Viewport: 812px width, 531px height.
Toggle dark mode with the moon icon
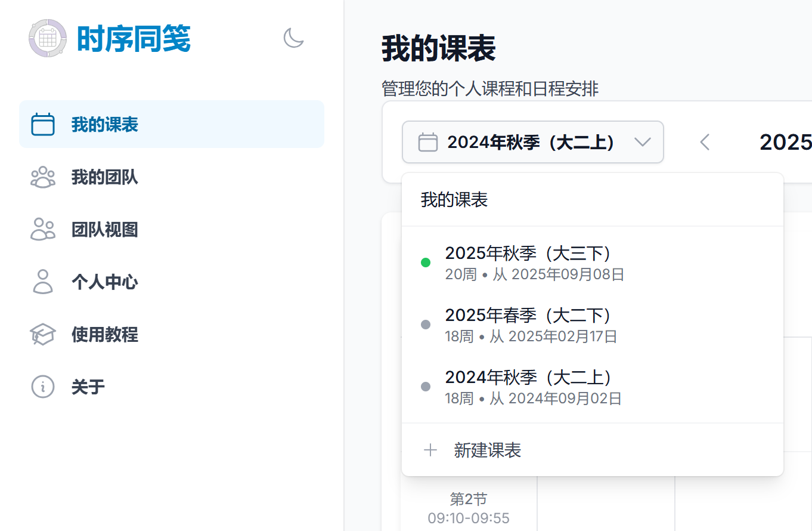tap(293, 38)
